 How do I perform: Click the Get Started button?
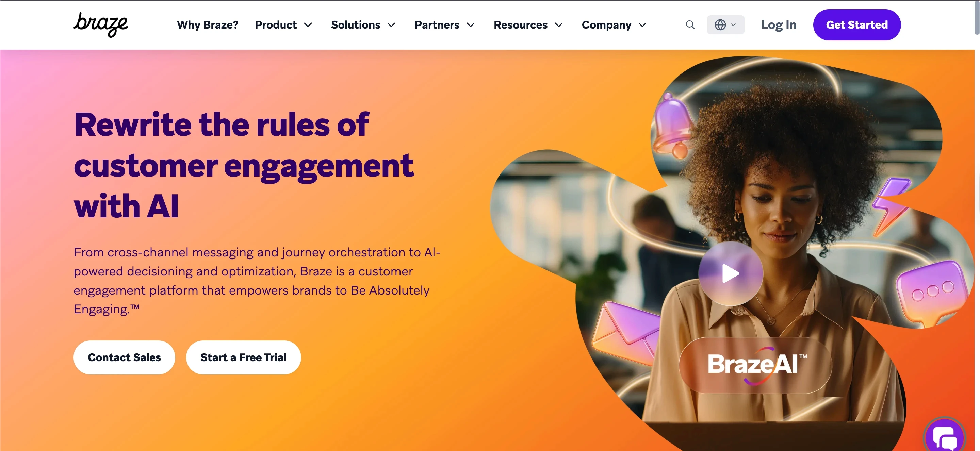pyautogui.click(x=857, y=25)
